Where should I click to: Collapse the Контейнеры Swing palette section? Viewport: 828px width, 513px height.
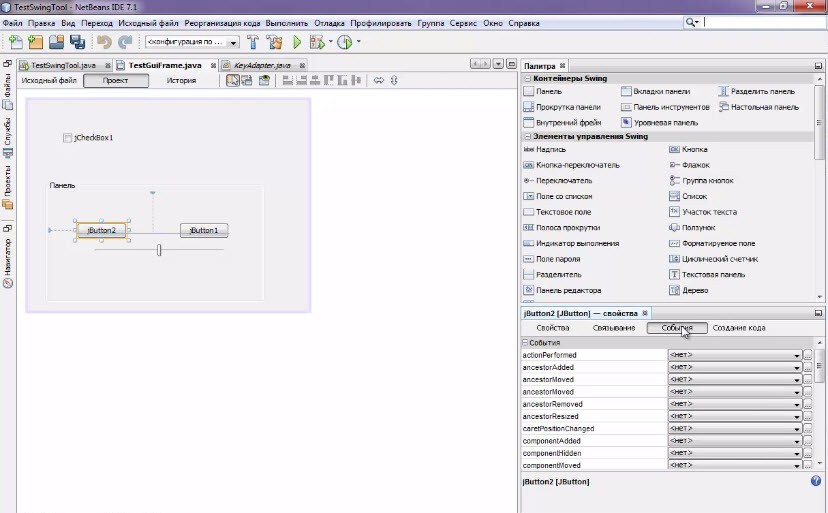point(526,78)
